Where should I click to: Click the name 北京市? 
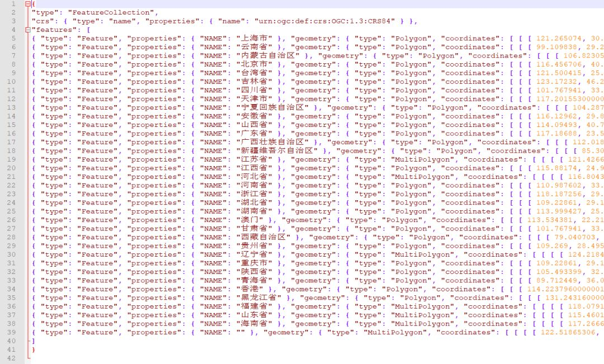(254, 64)
